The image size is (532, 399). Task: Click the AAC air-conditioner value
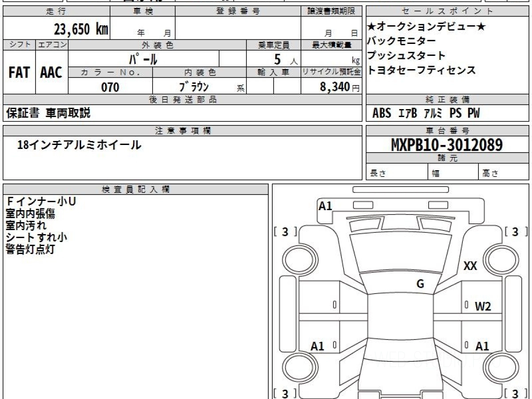point(51,72)
